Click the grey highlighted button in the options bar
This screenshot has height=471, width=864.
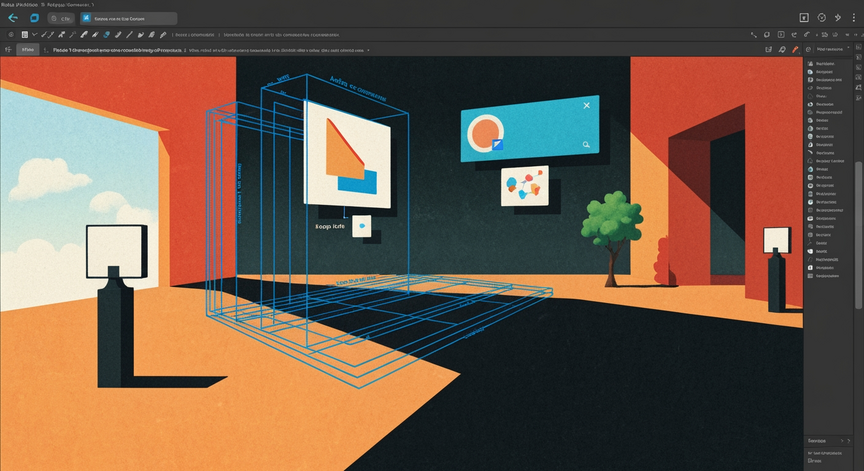tap(28, 50)
